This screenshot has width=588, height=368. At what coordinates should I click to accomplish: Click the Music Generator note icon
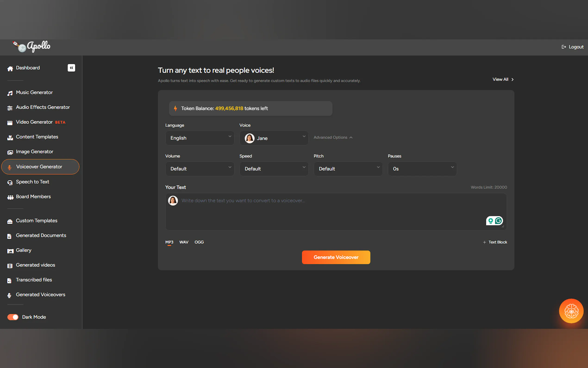pyautogui.click(x=10, y=93)
